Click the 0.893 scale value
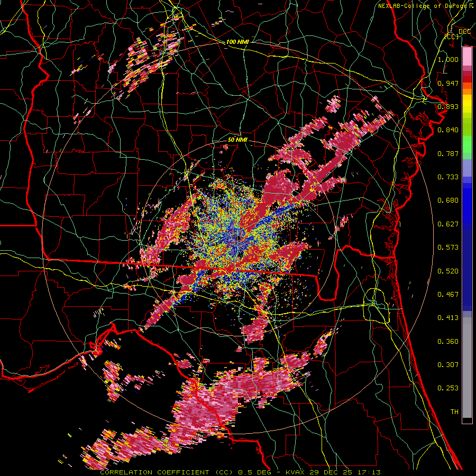This screenshot has width=476, height=476. click(448, 106)
